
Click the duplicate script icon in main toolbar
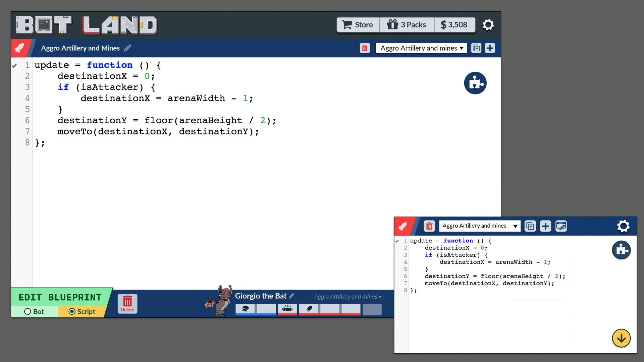tap(476, 48)
